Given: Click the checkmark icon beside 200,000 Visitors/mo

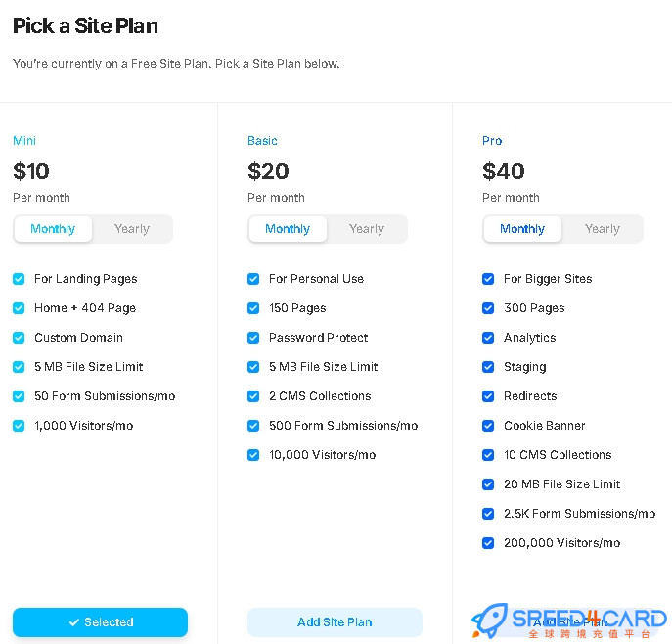Looking at the screenshot, I should pyautogui.click(x=488, y=543).
